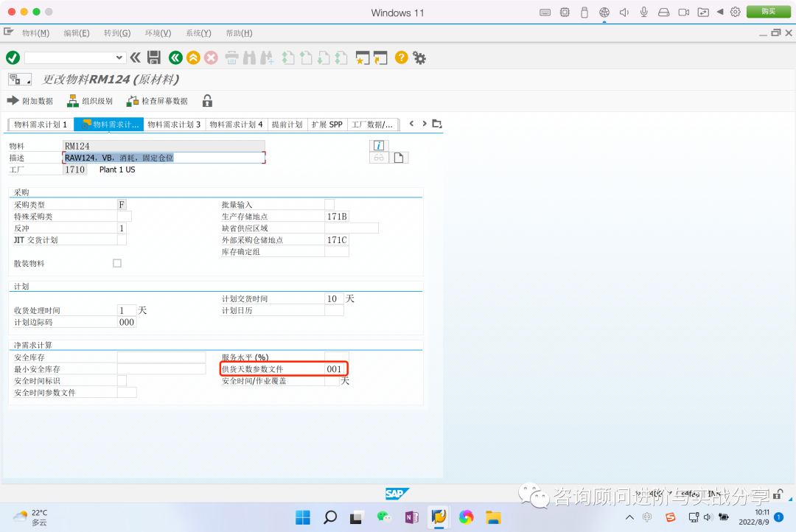Click the First Page icon

288,58
